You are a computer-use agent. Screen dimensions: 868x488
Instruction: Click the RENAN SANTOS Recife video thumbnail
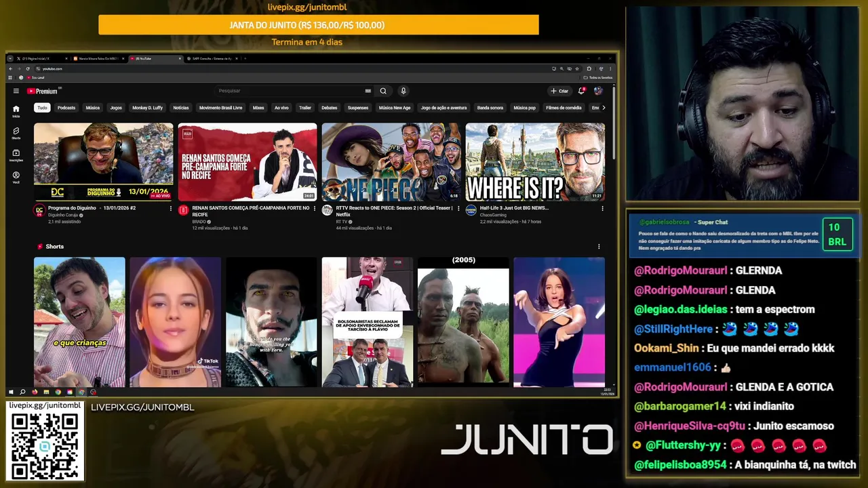pyautogui.click(x=248, y=162)
